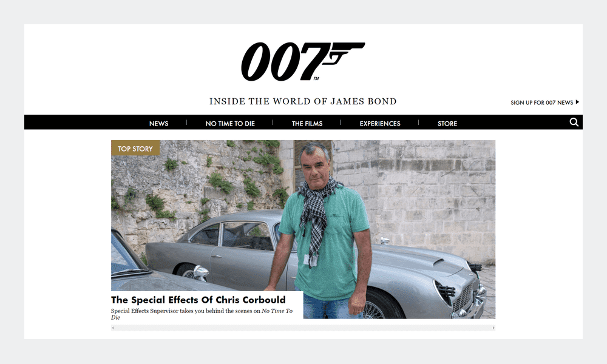Click the arrow beside Sign Up For 007 News
This screenshot has height=364, width=607.
(577, 102)
